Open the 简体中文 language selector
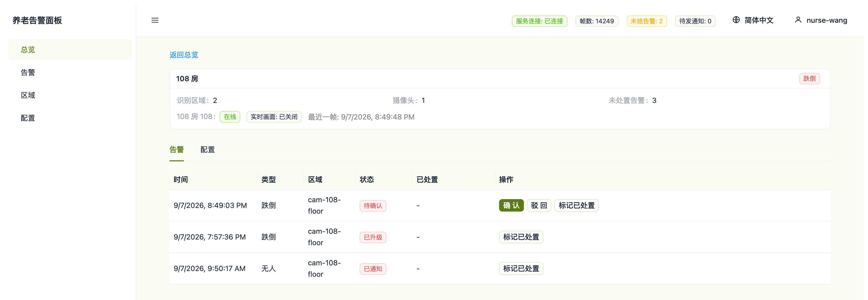The width and height of the screenshot is (868, 300). point(753,20)
